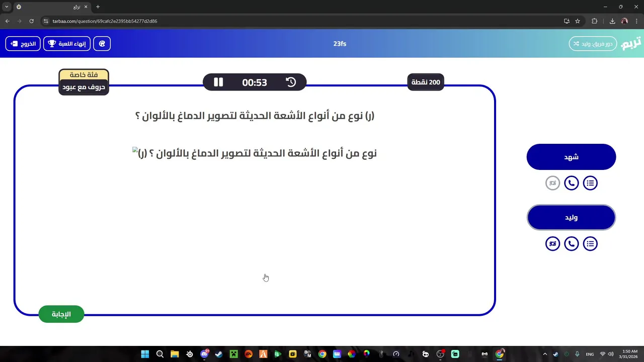Bookmark this page with the star icon
The image size is (644, 362).
578,21
